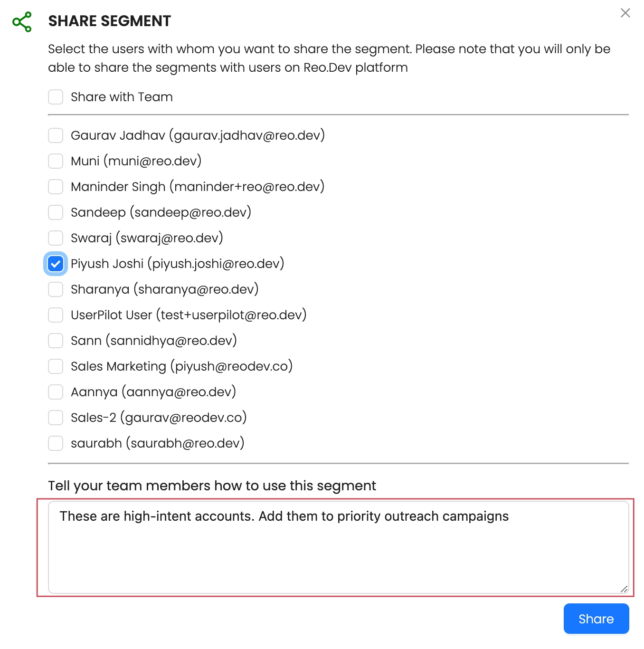This screenshot has height=649, width=644.
Task: Check the Gaurav Jadhav checkbox
Action: click(x=56, y=135)
